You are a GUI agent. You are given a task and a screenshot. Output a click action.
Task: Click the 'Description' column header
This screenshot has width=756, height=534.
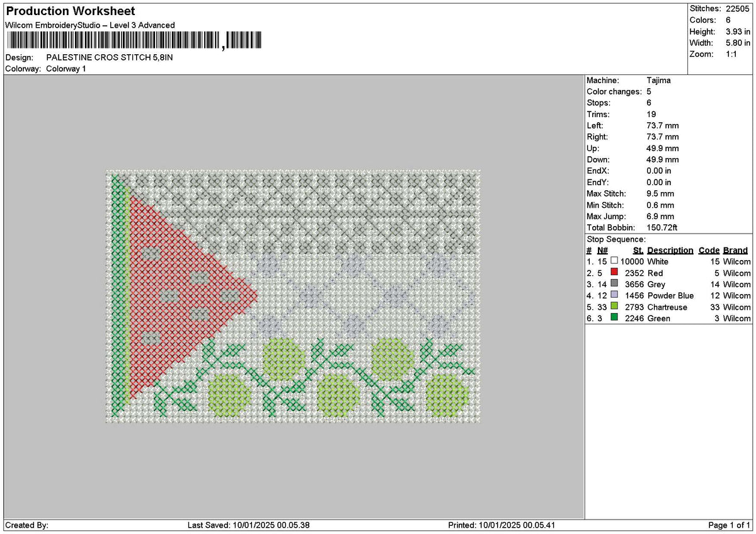tap(670, 251)
